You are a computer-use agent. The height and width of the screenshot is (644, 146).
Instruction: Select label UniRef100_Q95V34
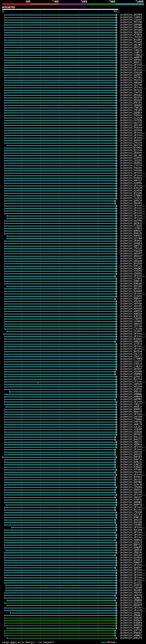131,201
